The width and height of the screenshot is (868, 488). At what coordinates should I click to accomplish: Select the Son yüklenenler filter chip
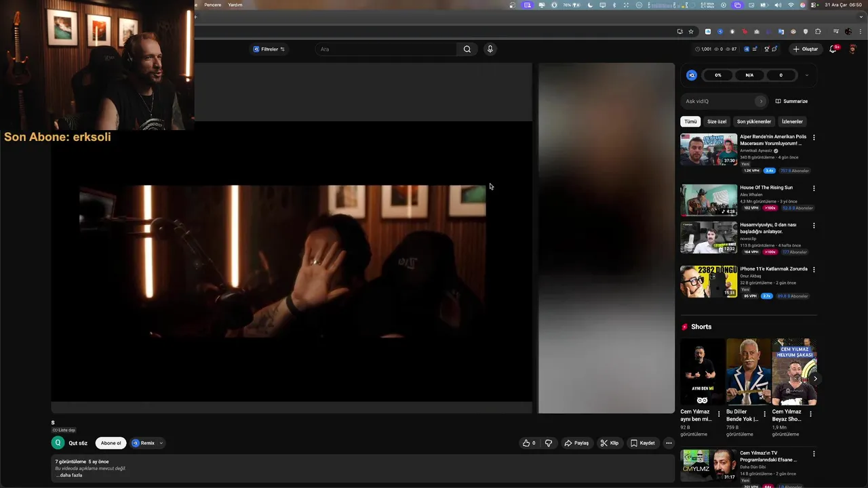(754, 121)
